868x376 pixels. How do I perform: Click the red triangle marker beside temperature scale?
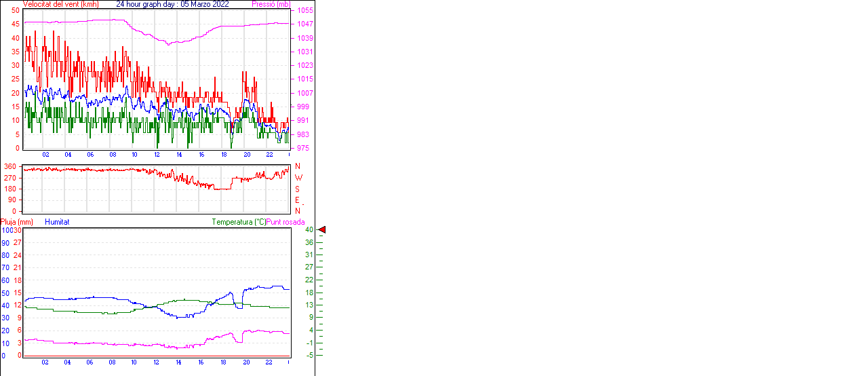coord(322,230)
